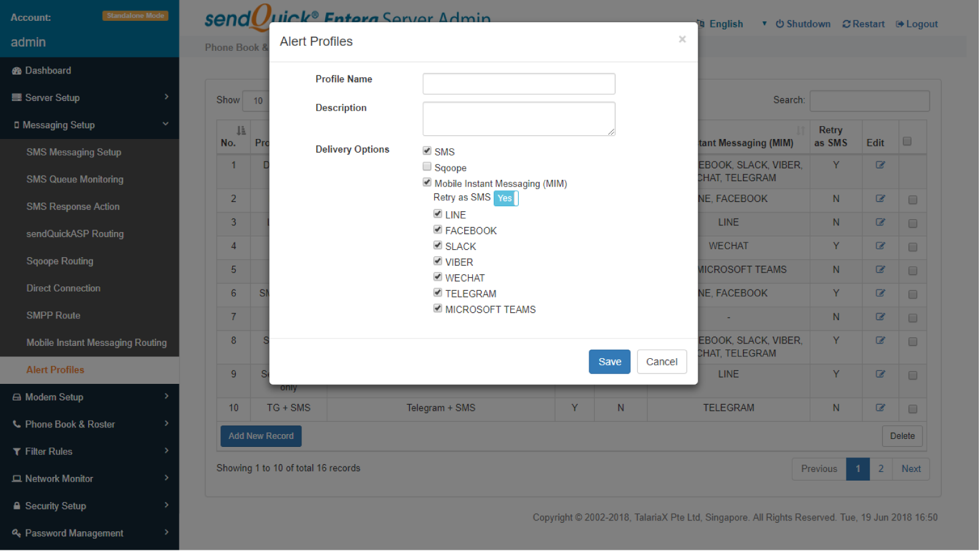Image resolution: width=980 pixels, height=551 pixels.
Task: Select the row 10 TELEGRAM checkbox
Action: [x=913, y=409]
